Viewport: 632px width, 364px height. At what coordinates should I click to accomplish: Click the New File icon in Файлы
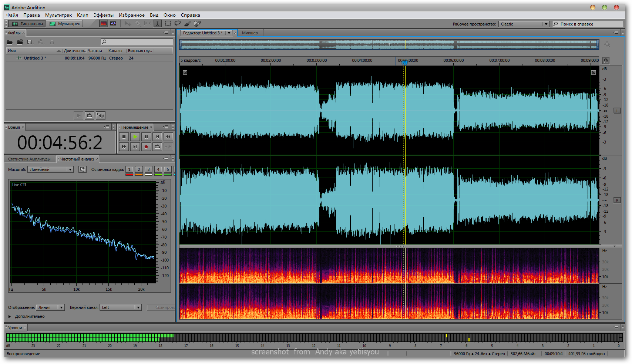[30, 42]
